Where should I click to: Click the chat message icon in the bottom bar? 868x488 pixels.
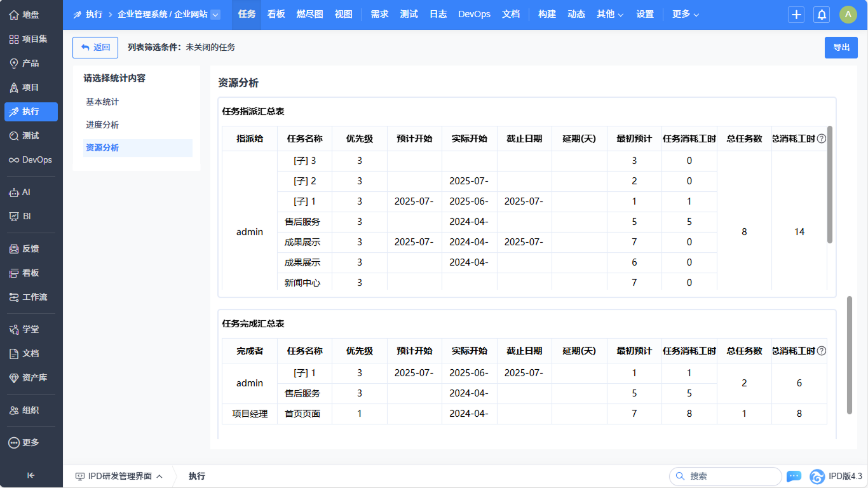(794, 476)
